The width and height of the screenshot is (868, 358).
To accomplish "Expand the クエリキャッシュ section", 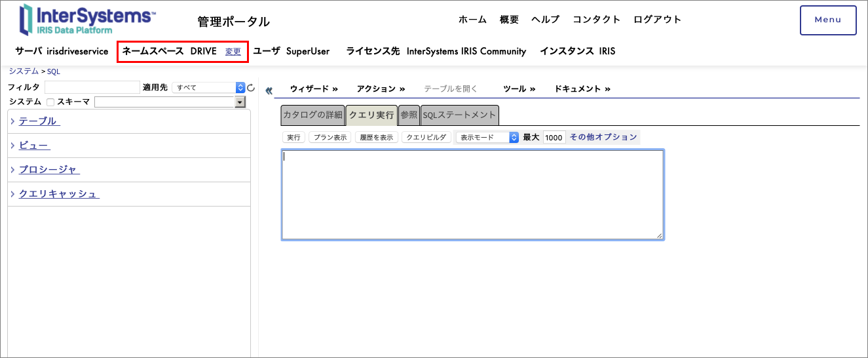I will coord(12,194).
